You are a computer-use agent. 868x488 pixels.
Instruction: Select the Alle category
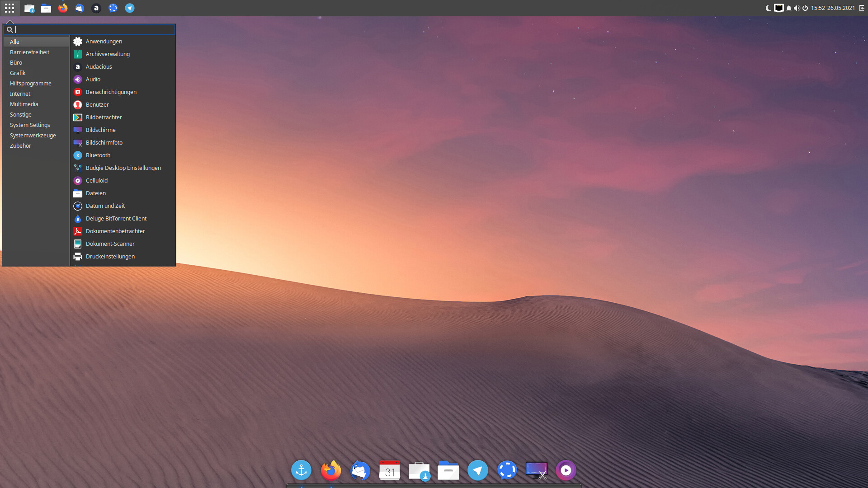[x=36, y=42]
